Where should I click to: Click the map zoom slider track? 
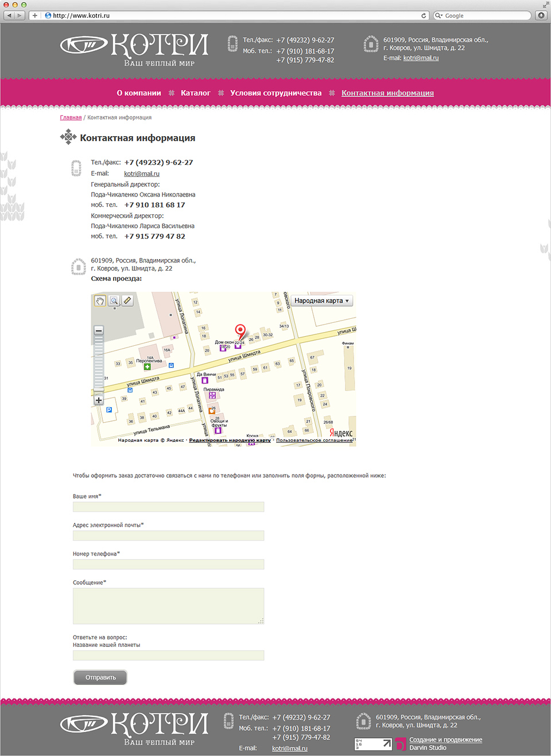pos(99,362)
